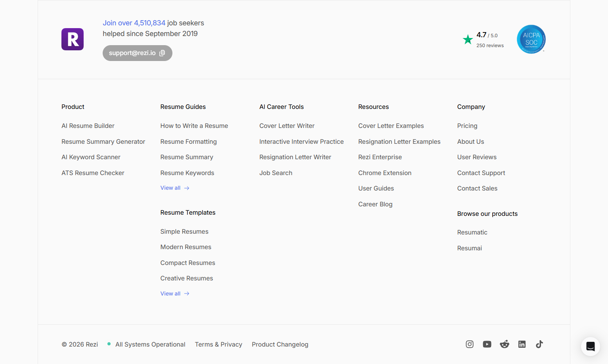Click the Browse our products heading
Image resolution: width=608 pixels, height=364 pixels.
coord(488,213)
